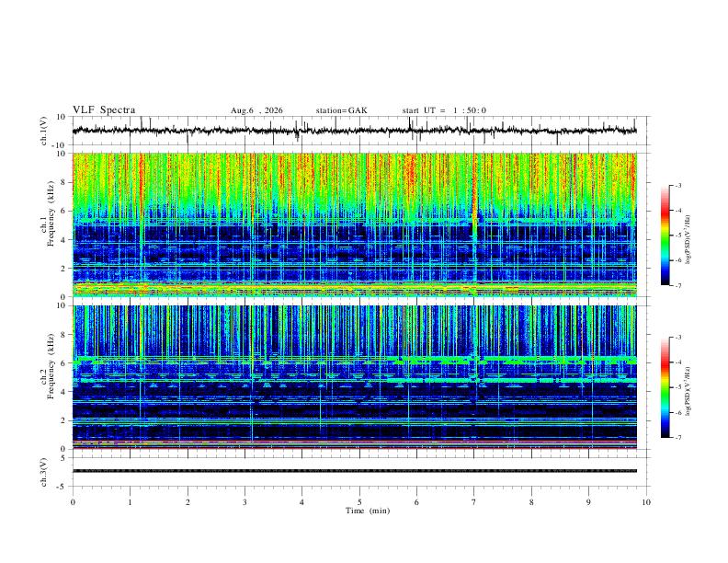The image size is (728, 563).
Task: Click the "Time (min)" axis label
Action: tap(368, 511)
